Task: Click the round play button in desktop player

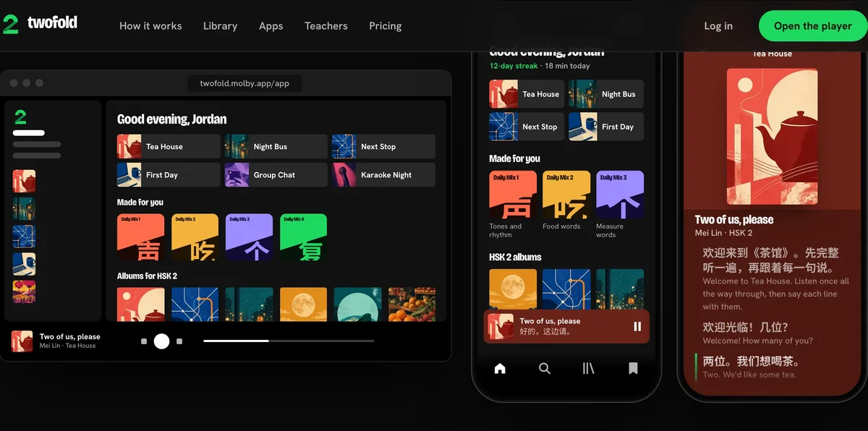Action: pos(161,341)
